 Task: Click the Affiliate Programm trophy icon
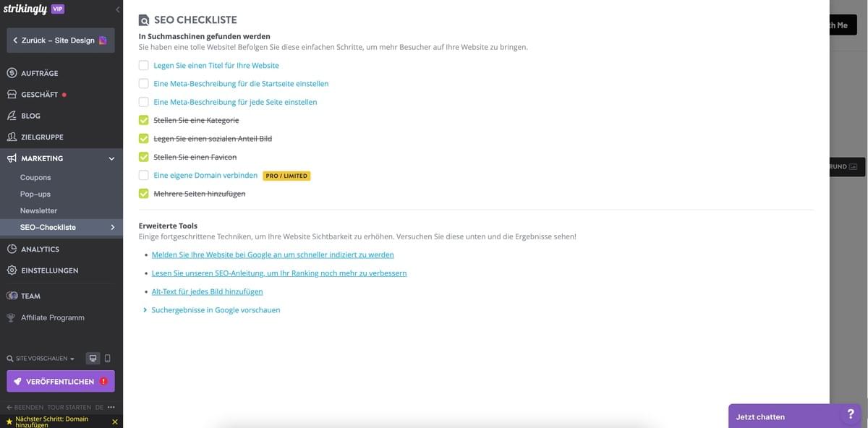(x=12, y=317)
